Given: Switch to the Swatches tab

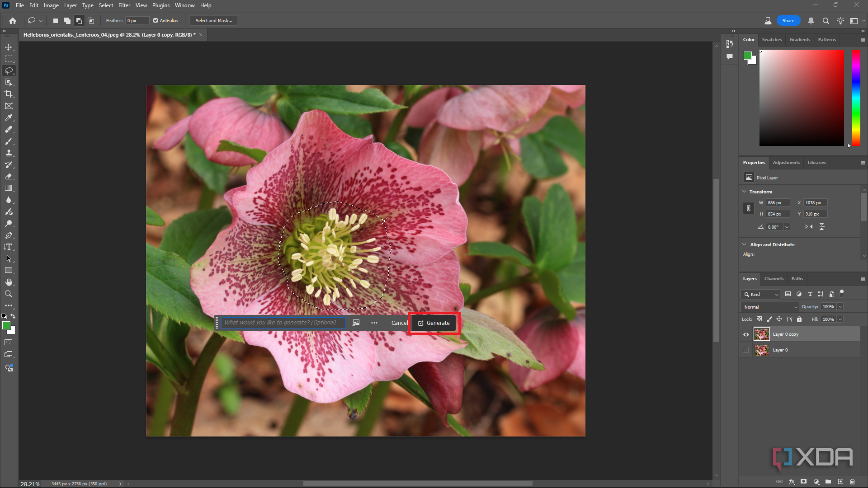Looking at the screenshot, I should tap(772, 40).
